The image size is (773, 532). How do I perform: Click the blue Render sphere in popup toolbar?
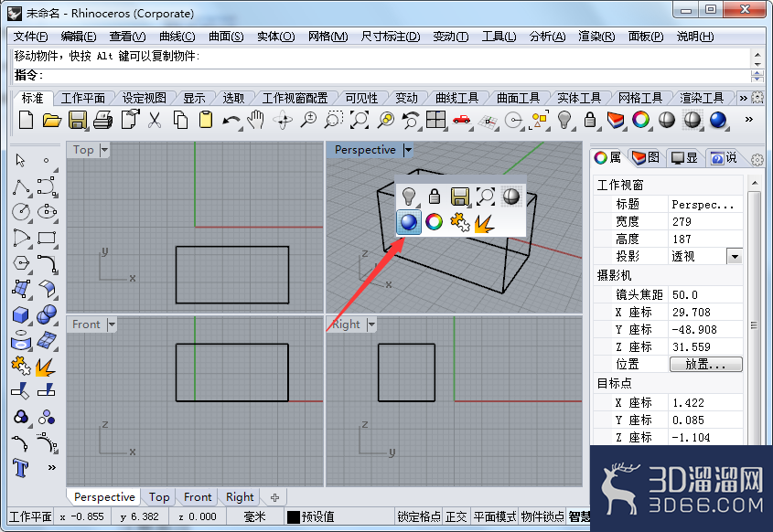(409, 222)
